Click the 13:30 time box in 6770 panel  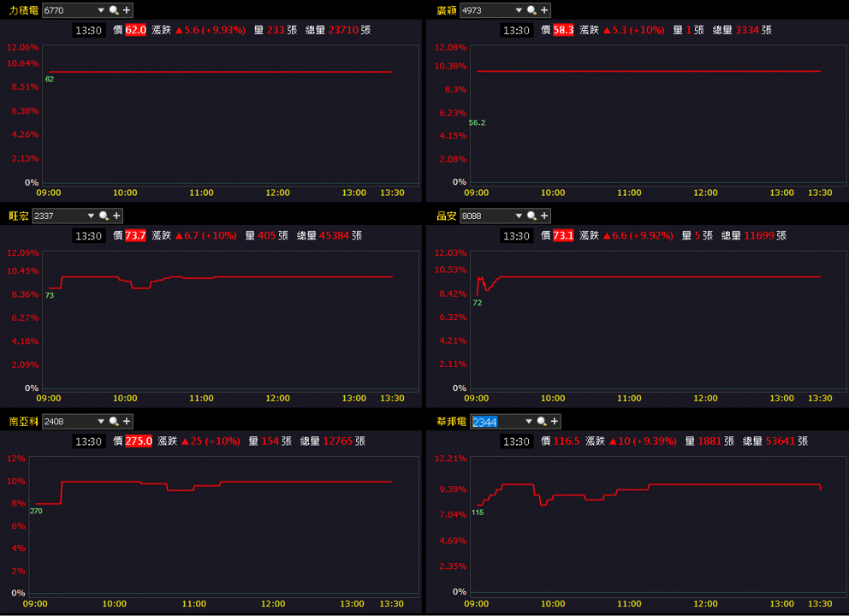[x=89, y=30]
